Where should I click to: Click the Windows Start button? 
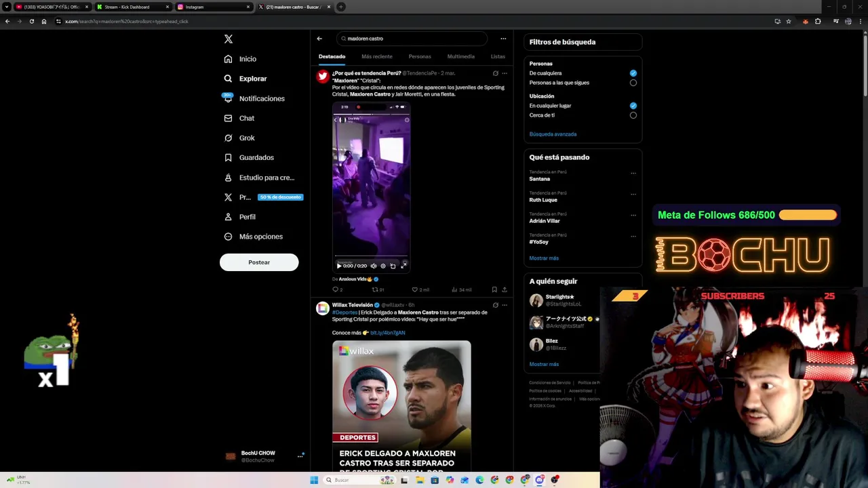tap(314, 480)
